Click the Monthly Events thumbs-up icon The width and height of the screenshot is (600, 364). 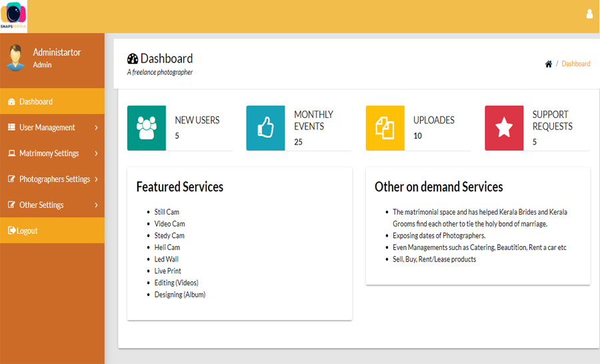[265, 127]
